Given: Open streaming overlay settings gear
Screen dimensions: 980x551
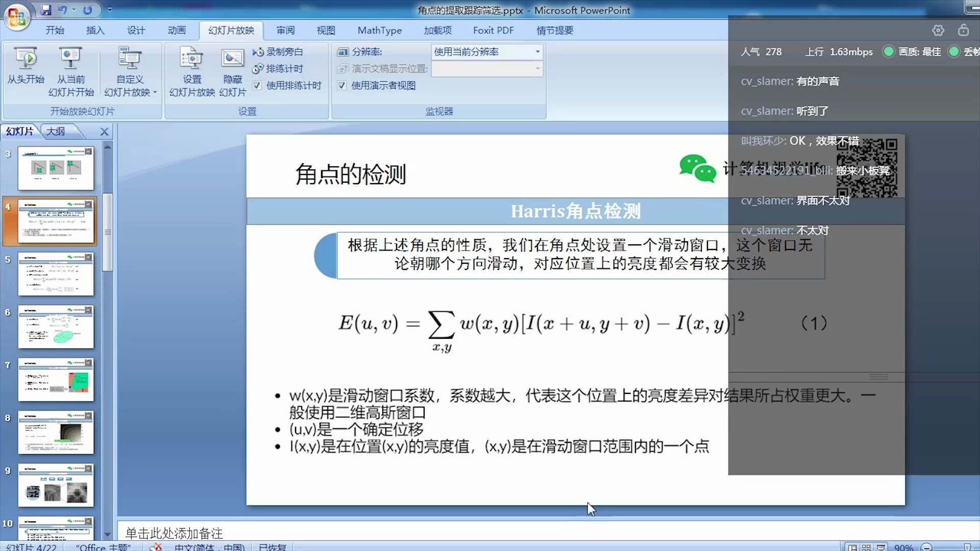Looking at the screenshot, I should click(x=938, y=31).
